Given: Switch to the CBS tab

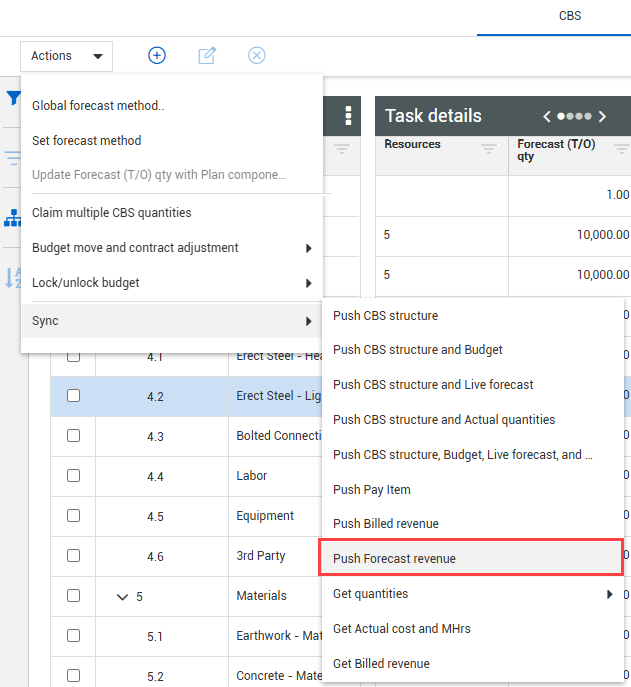Looking at the screenshot, I should (x=570, y=16).
